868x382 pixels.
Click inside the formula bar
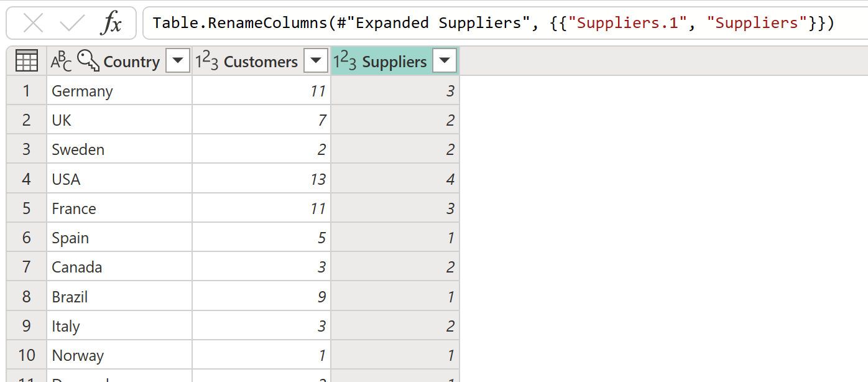(435, 22)
